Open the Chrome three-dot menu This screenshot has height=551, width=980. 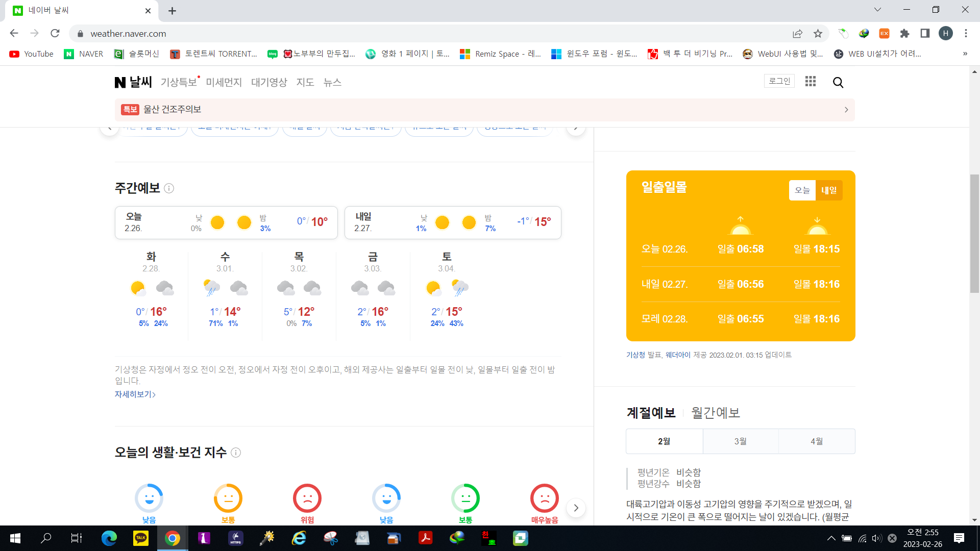[x=966, y=34]
